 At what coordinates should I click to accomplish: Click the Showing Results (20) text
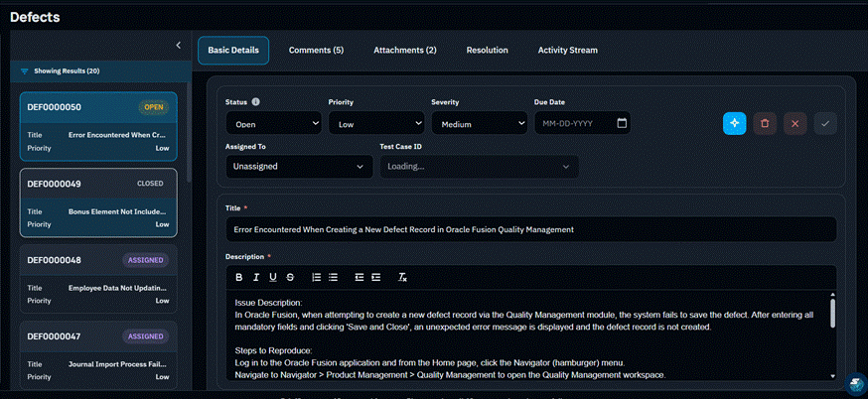tap(67, 71)
